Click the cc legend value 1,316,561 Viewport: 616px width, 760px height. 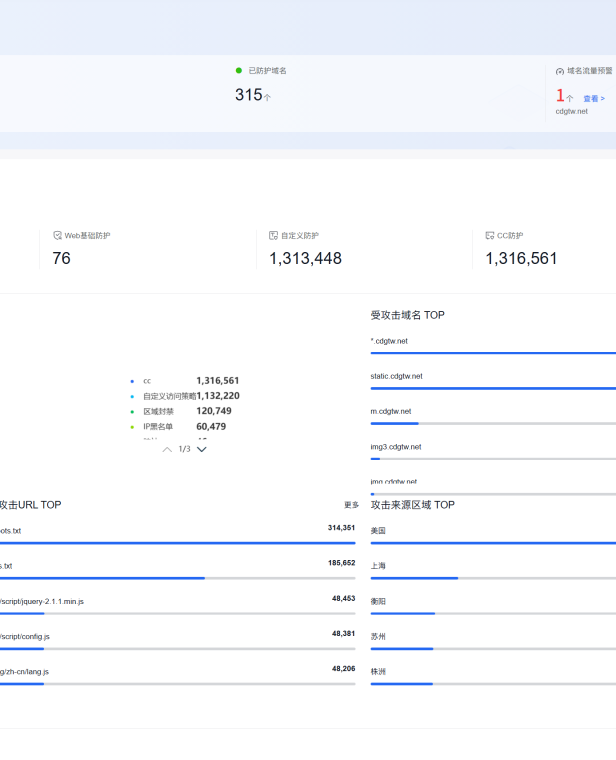[218, 381]
